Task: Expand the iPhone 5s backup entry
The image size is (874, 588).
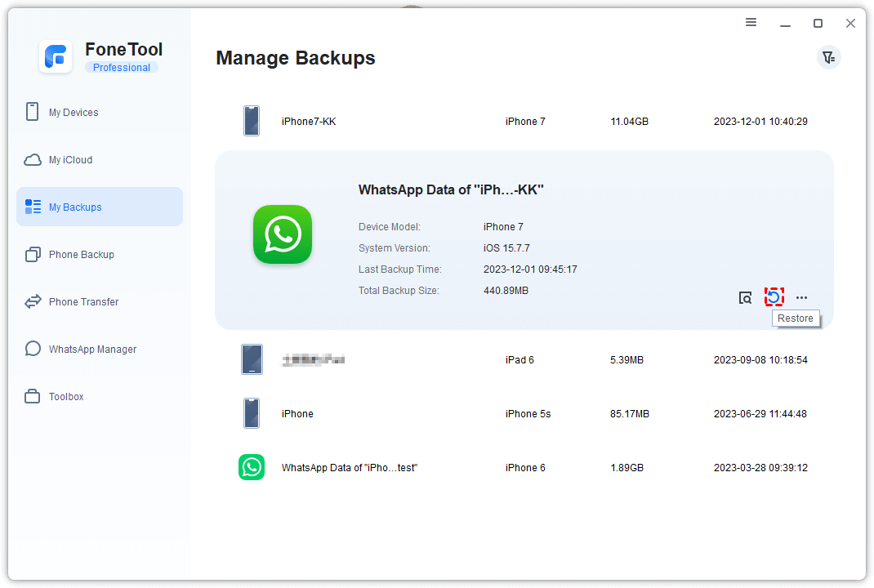Action: click(x=524, y=414)
